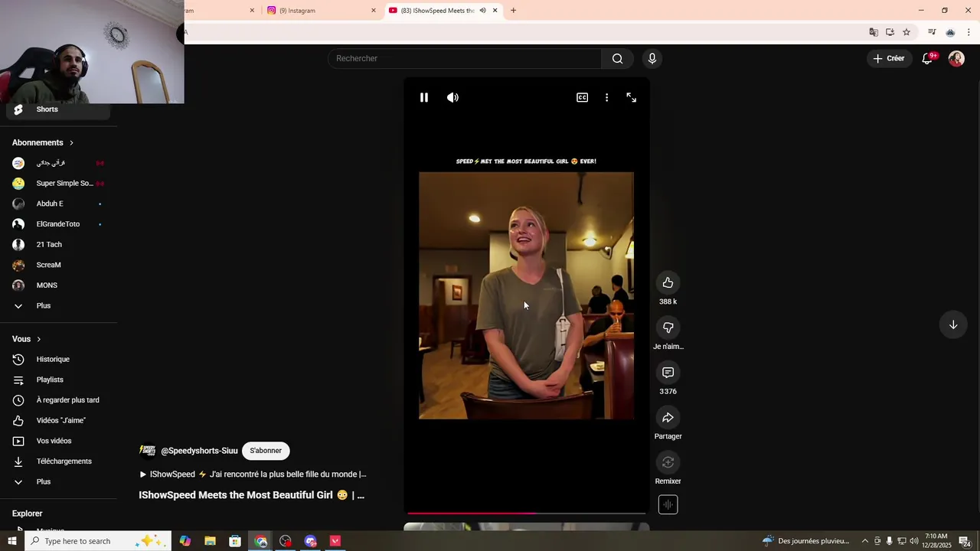This screenshot has height=551, width=980.
Task: Open Microsoft Store from the taskbar
Action: point(235,541)
